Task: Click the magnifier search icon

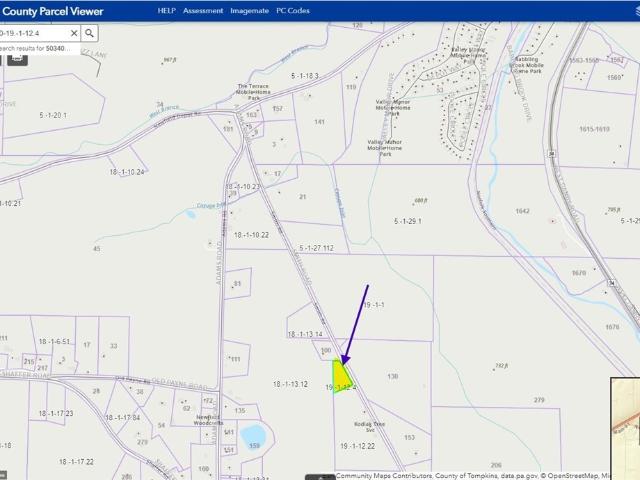Action: click(x=89, y=33)
